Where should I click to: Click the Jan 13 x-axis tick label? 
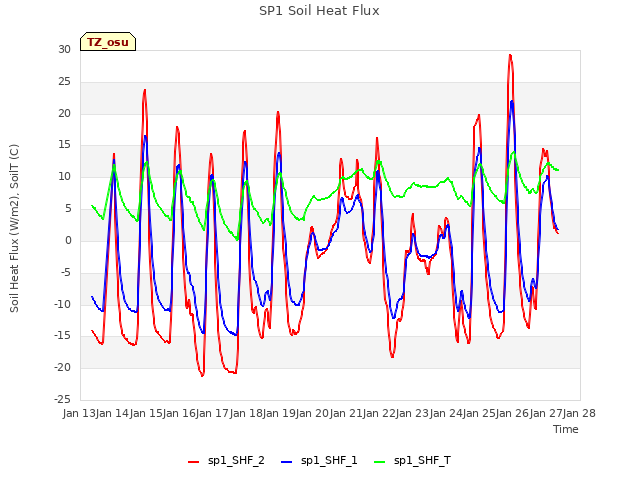point(79,413)
